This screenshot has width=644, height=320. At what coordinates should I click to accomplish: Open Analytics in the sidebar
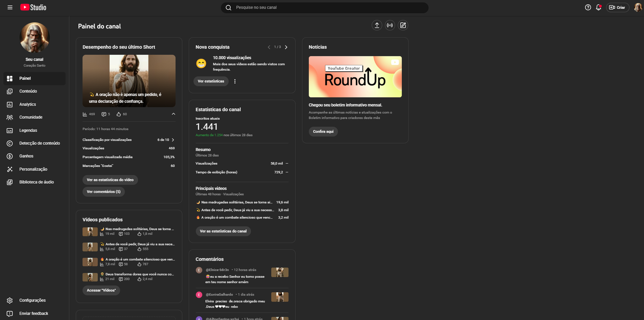coord(27,105)
